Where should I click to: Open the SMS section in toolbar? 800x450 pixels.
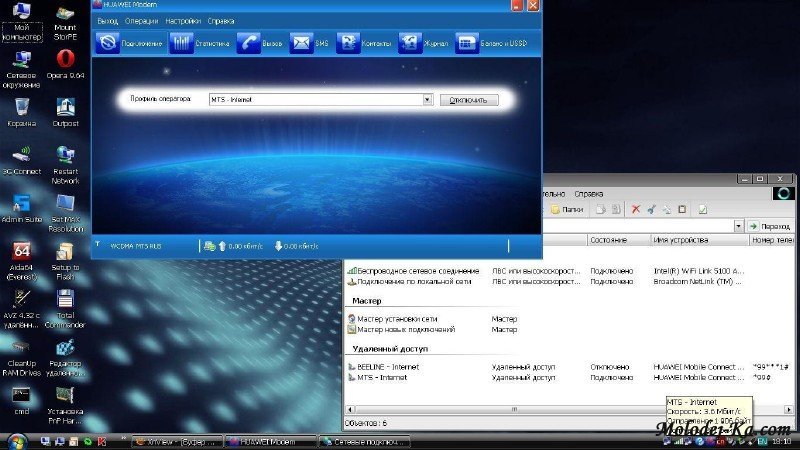tap(308, 44)
